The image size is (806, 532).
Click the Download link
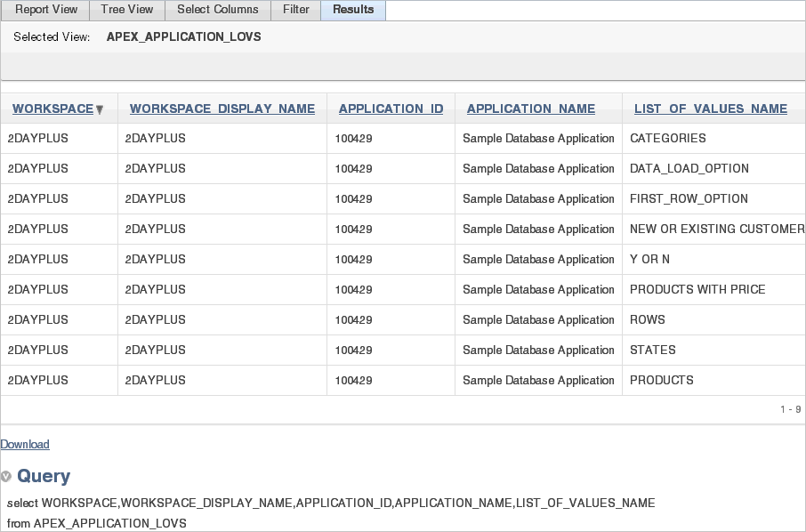pos(25,444)
